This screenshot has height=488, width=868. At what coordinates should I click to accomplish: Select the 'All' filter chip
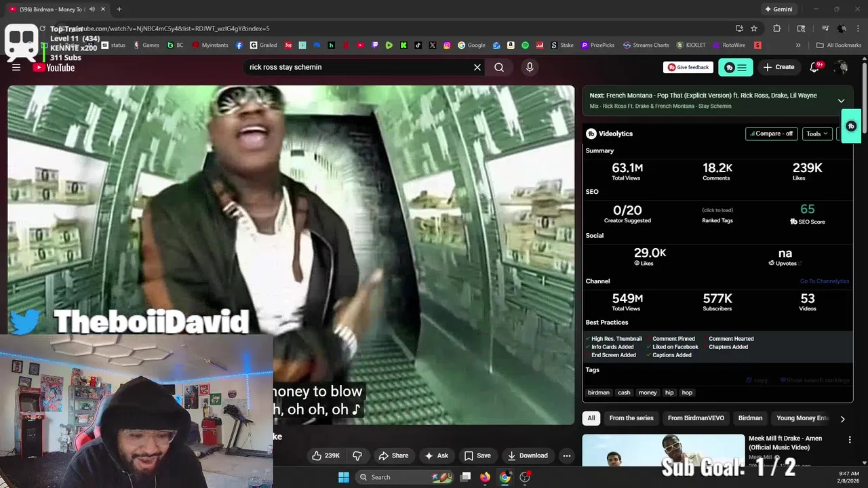(x=591, y=418)
